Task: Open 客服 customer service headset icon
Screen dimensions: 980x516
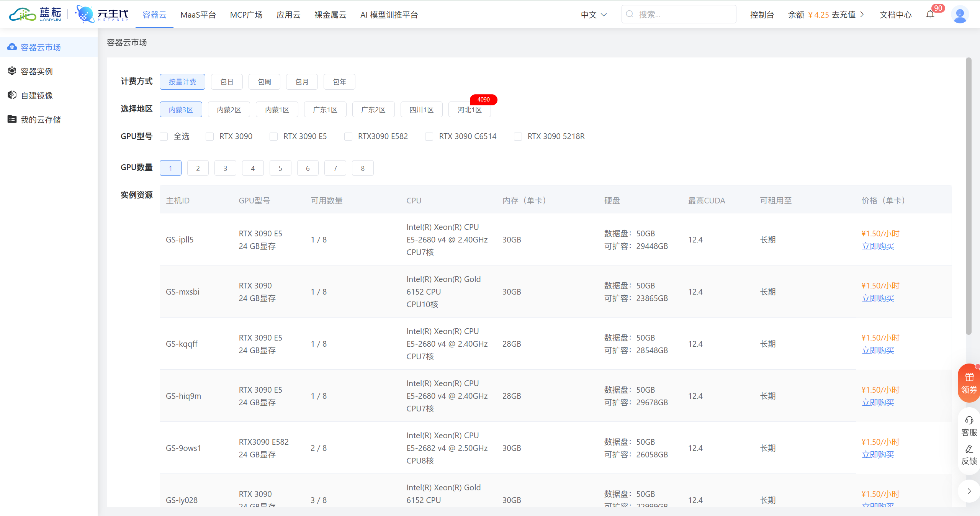Action: (x=969, y=421)
